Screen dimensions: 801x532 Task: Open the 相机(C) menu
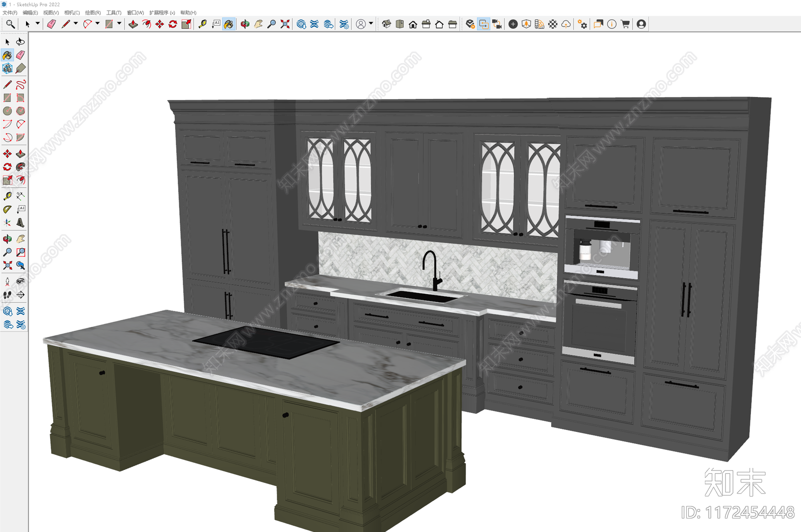coord(72,13)
